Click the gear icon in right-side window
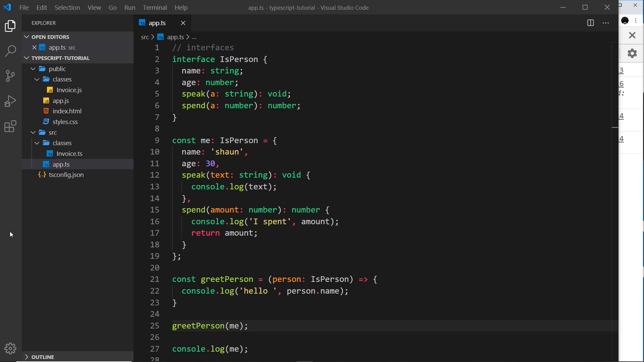Viewport: 644px width, 362px height. 632,53
